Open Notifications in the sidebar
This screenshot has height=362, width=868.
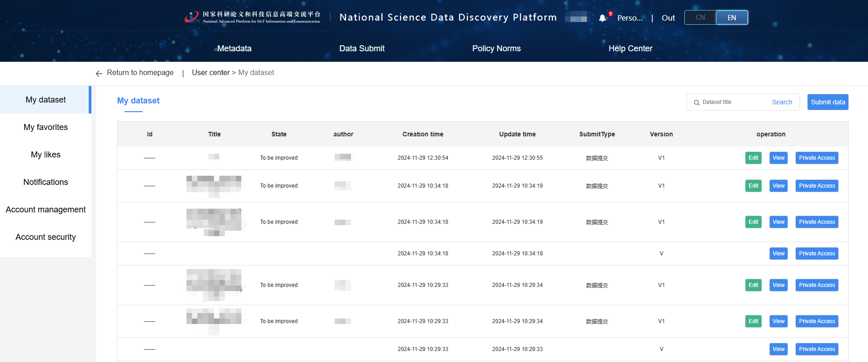(46, 182)
